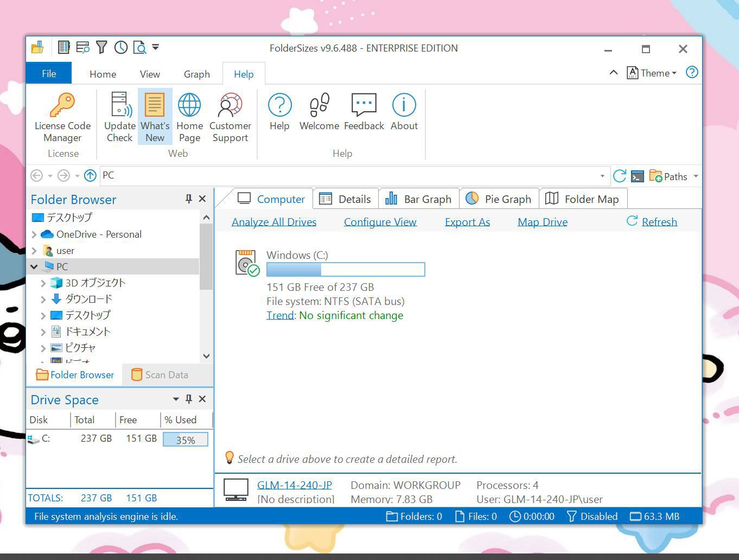Image resolution: width=739 pixels, height=560 pixels.
Task: Run Update Check
Action: (120, 117)
